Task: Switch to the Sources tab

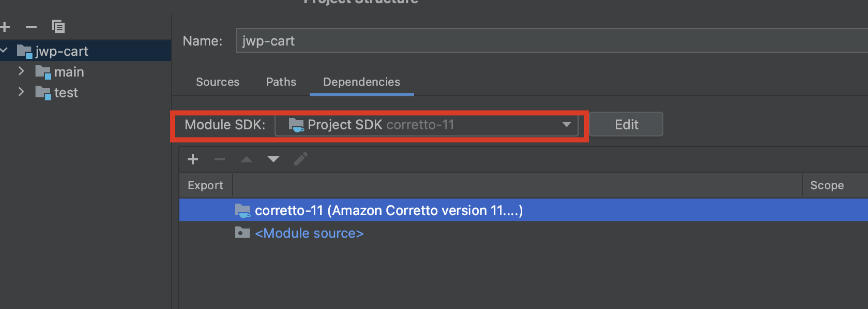Action: (x=218, y=82)
